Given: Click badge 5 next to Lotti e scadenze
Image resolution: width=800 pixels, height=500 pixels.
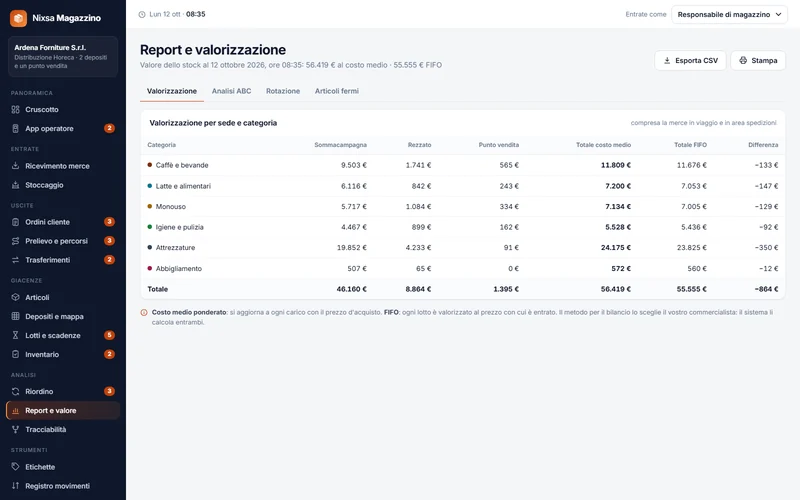Looking at the screenshot, I should click(x=109, y=335).
